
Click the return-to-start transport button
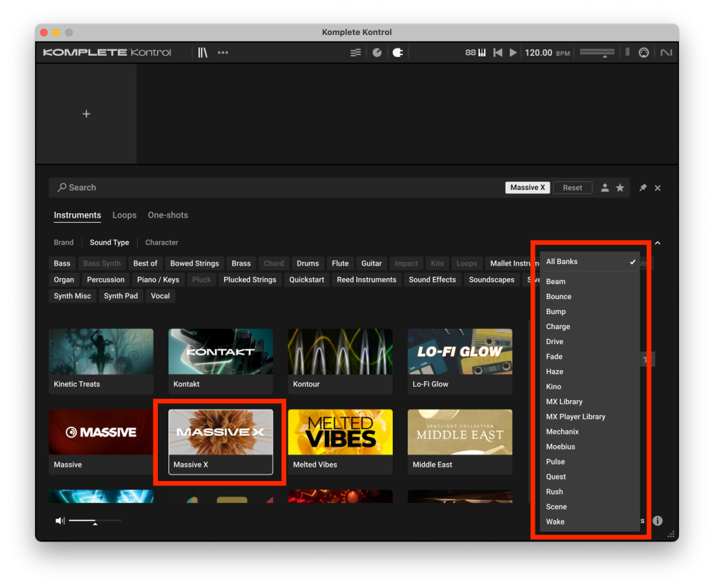[498, 53]
